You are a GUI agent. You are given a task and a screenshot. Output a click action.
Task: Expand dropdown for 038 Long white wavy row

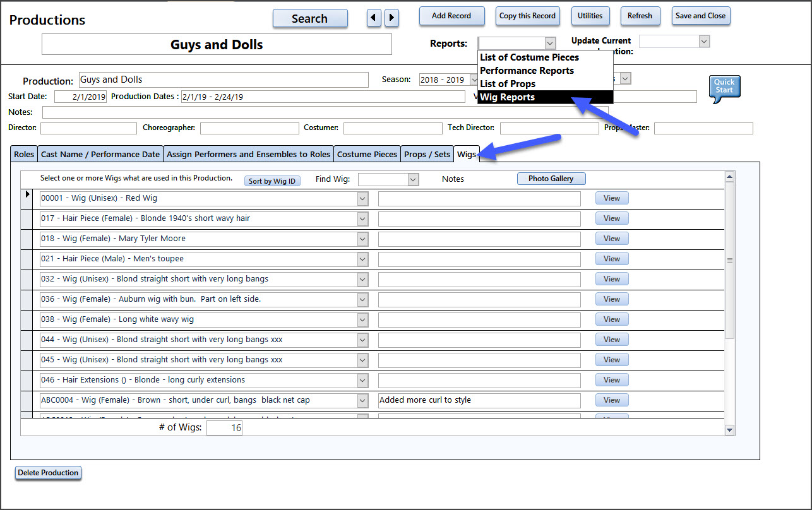pos(363,320)
